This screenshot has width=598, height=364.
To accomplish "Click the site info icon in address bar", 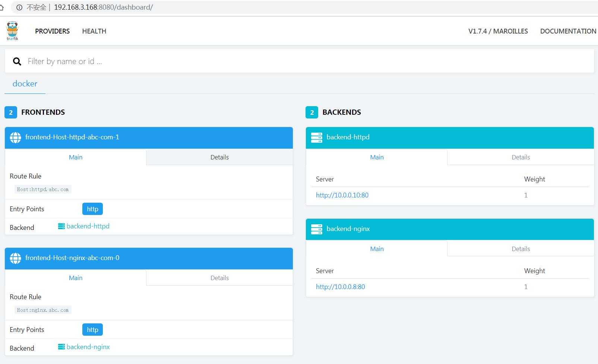I will click(x=19, y=7).
